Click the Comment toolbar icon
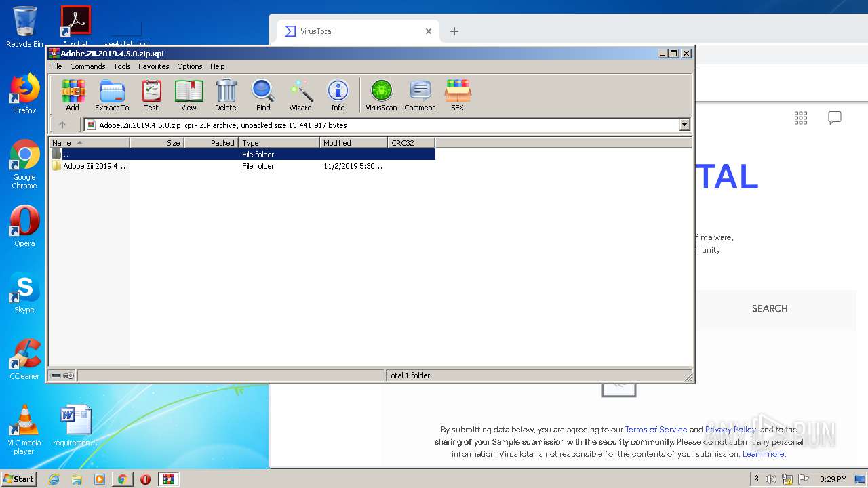Viewport: 868px width, 488px height. pyautogui.click(x=420, y=95)
